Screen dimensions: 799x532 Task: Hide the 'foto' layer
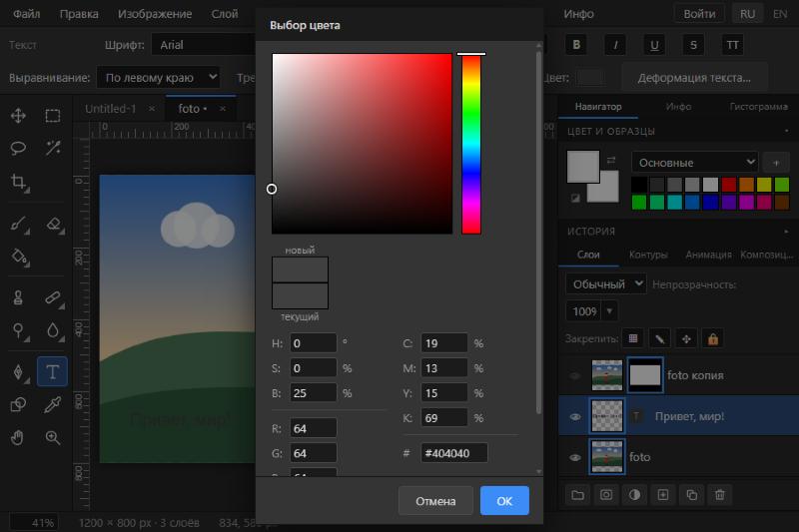pos(575,457)
